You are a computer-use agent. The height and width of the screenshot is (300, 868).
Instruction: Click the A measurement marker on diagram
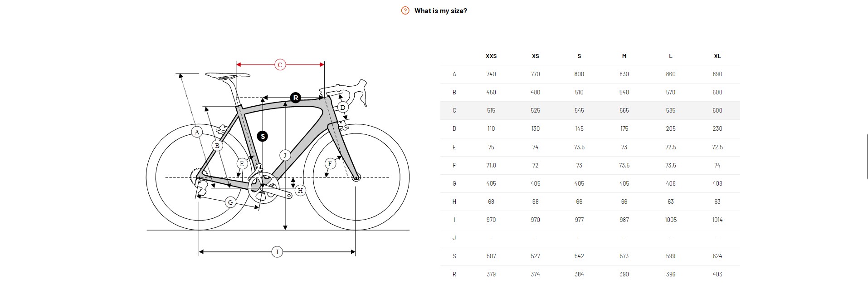pyautogui.click(x=197, y=132)
